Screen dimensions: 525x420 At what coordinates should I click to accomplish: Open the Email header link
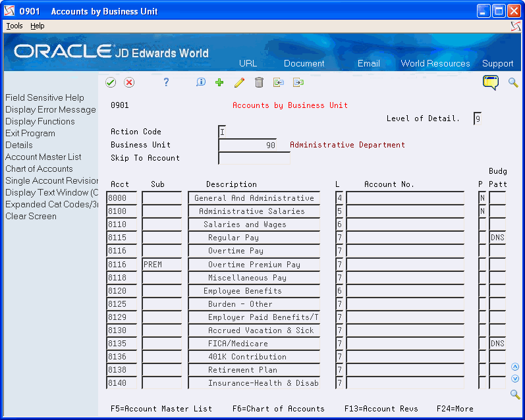(x=369, y=64)
